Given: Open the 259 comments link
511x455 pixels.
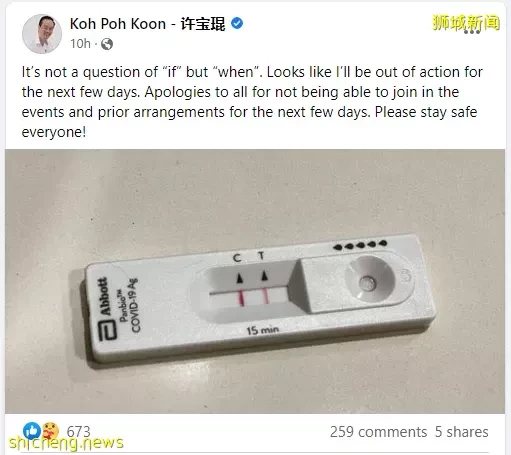Looking at the screenshot, I should (378, 432).
